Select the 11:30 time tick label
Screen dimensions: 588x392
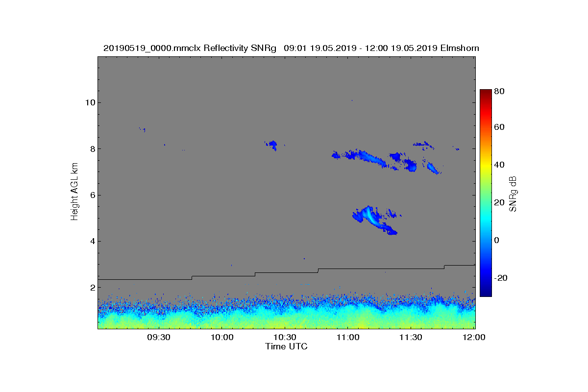point(411,337)
